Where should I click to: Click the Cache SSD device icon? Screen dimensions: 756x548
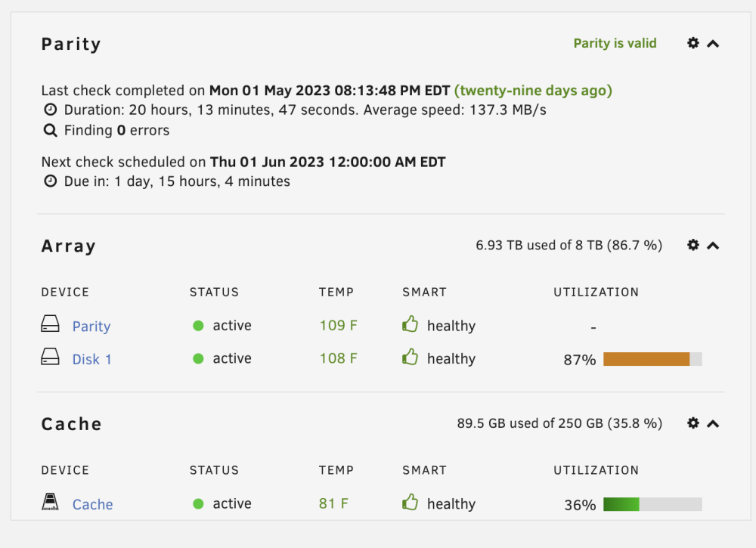point(50,502)
